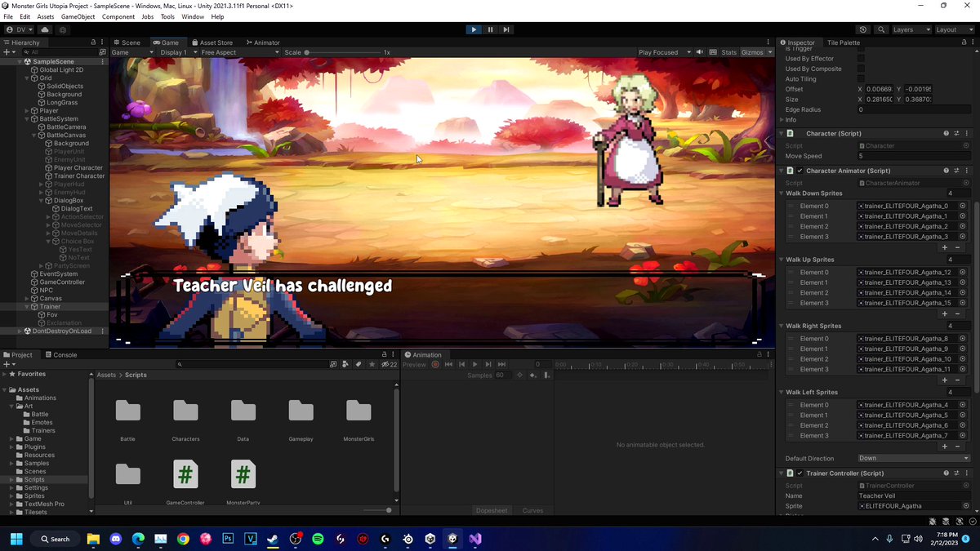Open the Hierarchy create plus menu
The width and height of the screenshot is (980, 551).
click(x=8, y=52)
